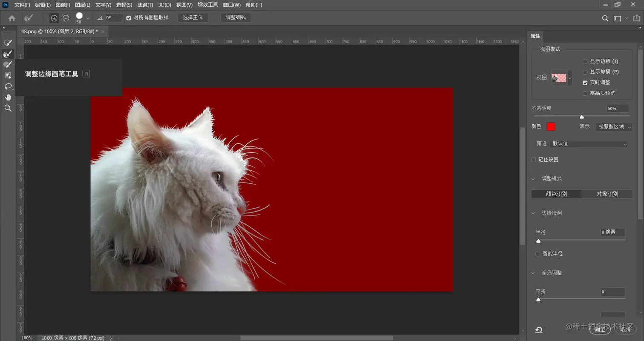Image resolution: width=644 pixels, height=341 pixels.
Task: Enable the 显示边缘 (J) checkbox
Action: [x=585, y=62]
